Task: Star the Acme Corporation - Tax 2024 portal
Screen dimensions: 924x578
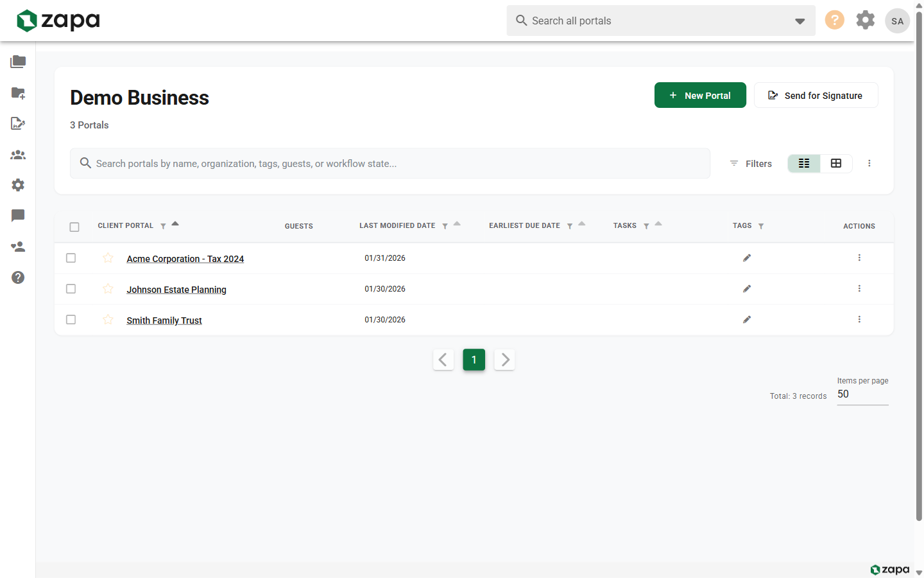Action: point(108,258)
